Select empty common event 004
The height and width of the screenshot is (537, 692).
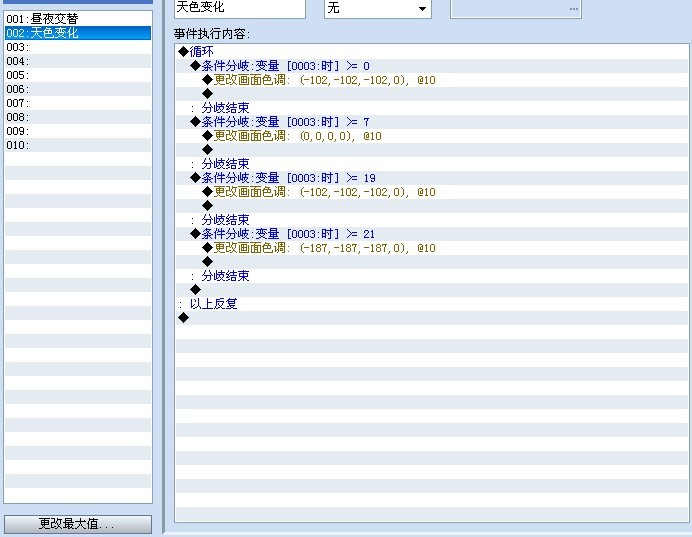pyautogui.click(x=78, y=61)
